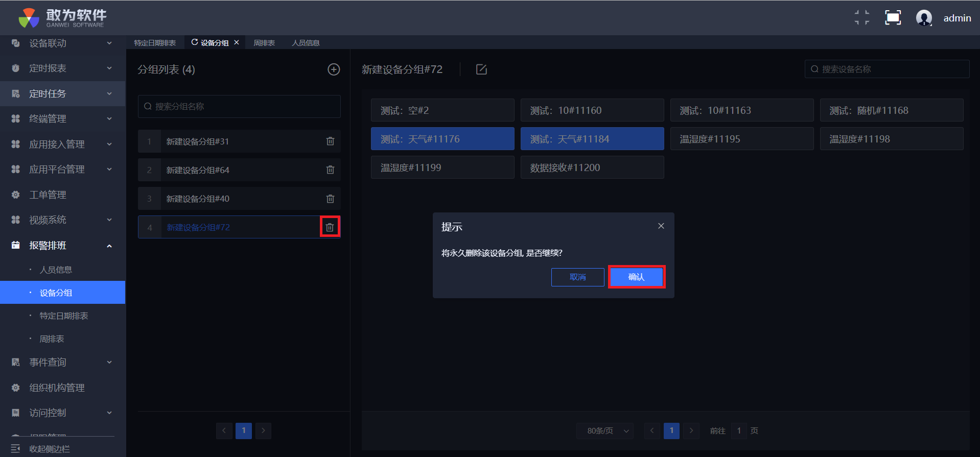
Task: Expand the 终端管理 menu chevron
Action: (109, 118)
